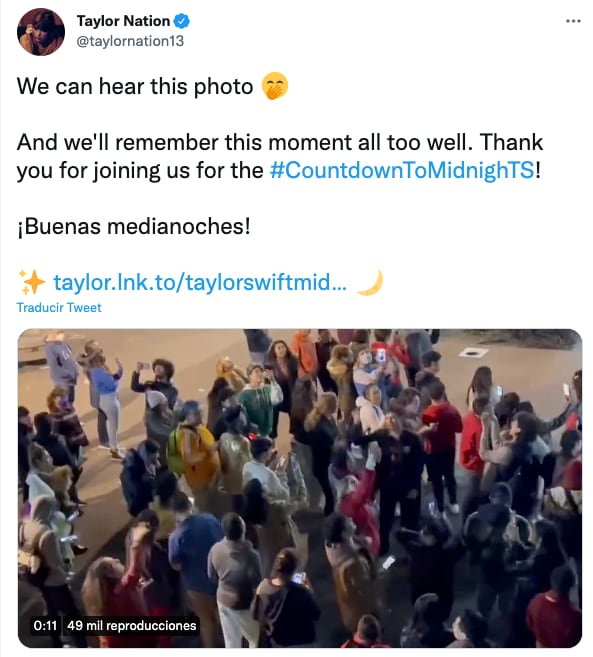Click the 49 mil reproducciones counter
Image resolution: width=593 pixels, height=657 pixels.
pyautogui.click(x=132, y=626)
